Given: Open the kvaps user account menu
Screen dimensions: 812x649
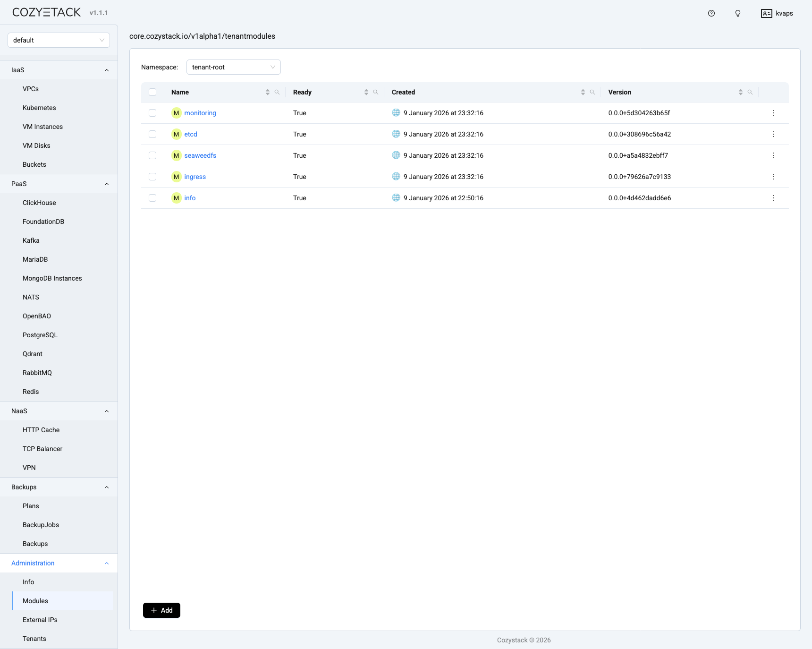Looking at the screenshot, I should coord(777,13).
